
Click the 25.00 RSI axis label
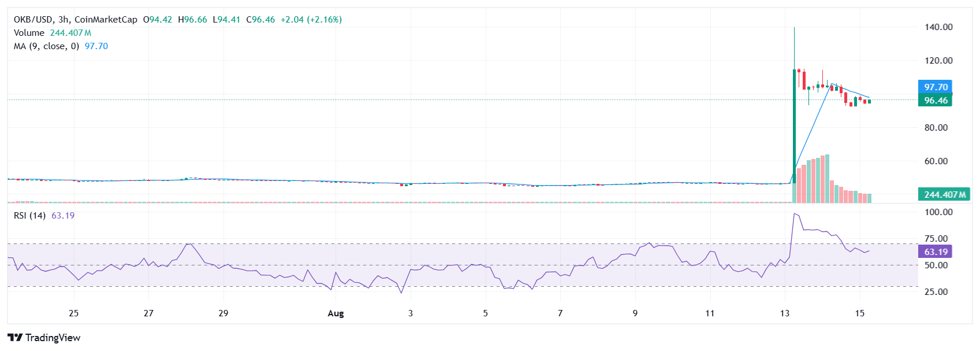click(936, 292)
